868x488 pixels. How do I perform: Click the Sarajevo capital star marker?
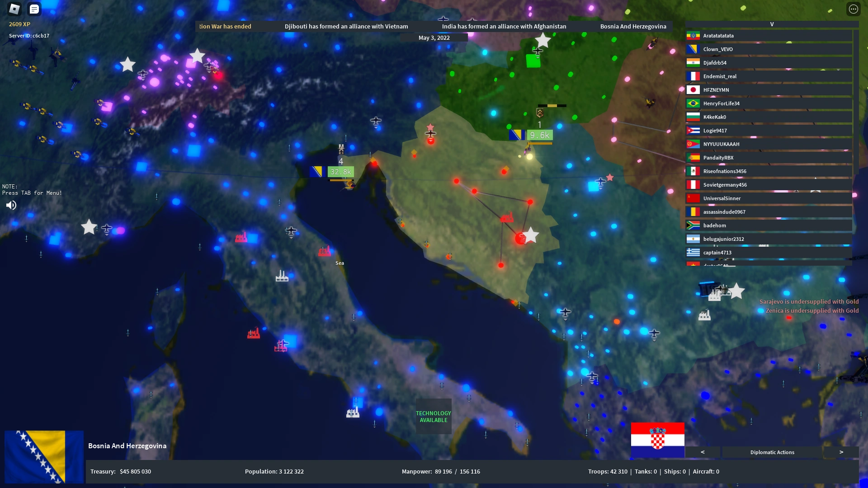point(531,235)
